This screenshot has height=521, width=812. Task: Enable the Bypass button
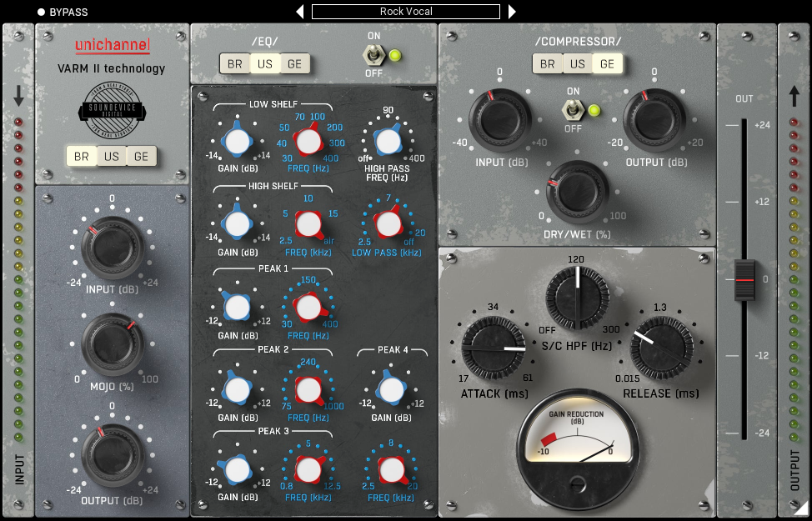point(42,13)
